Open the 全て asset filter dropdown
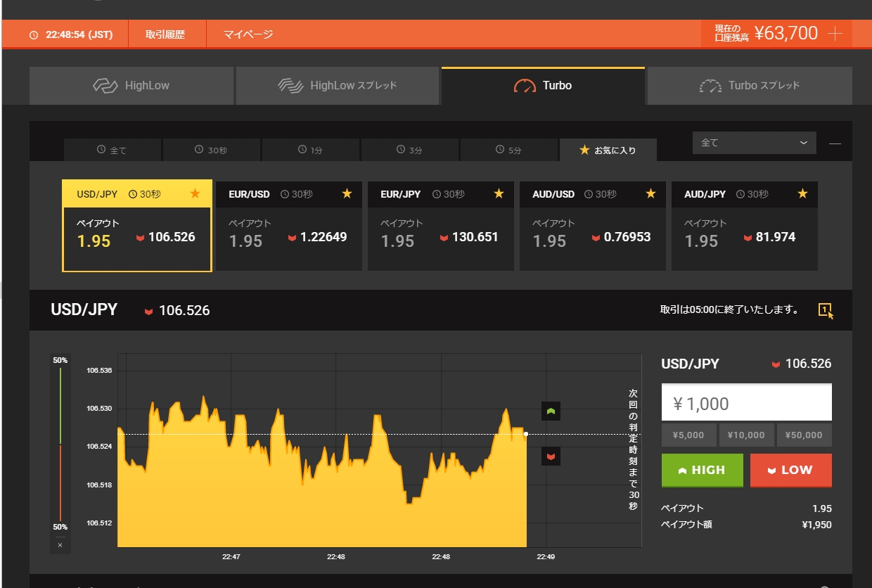The height and width of the screenshot is (588, 872). 755,143
